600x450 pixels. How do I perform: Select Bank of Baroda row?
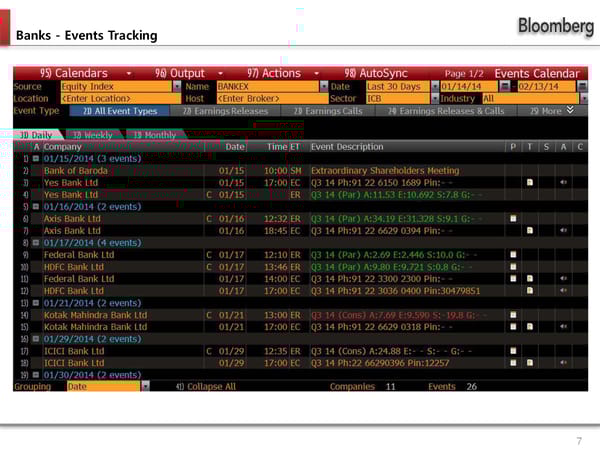click(300, 171)
